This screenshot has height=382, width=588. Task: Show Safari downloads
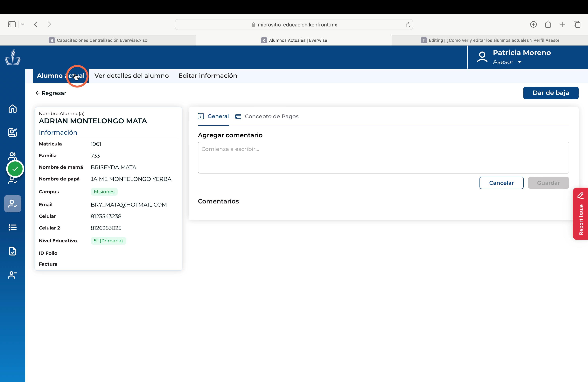pos(533,24)
